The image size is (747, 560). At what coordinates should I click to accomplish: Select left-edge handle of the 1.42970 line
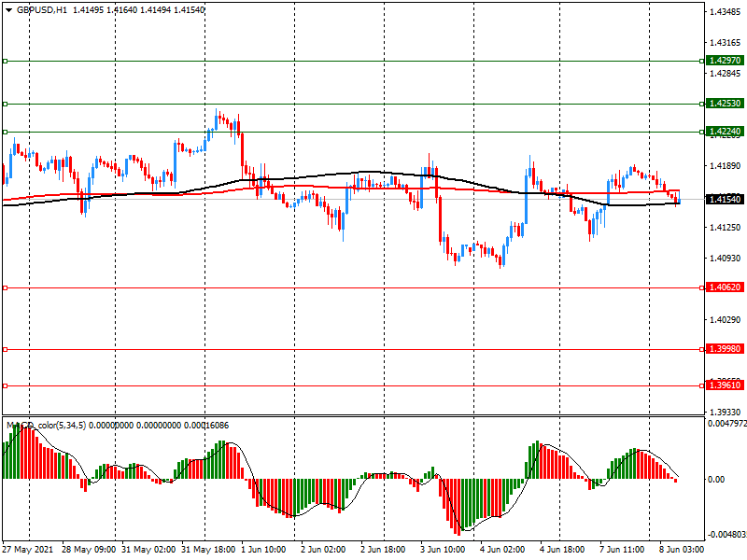pyautogui.click(x=5, y=61)
